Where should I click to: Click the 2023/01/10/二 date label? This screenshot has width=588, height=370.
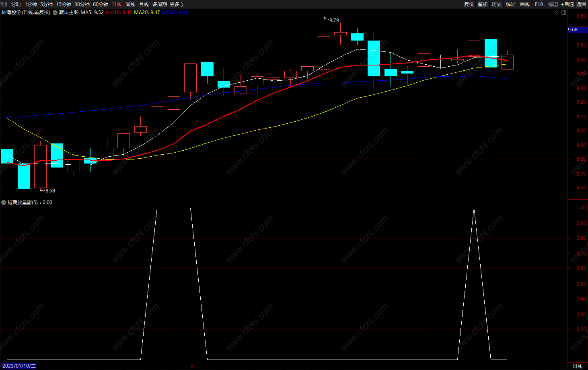point(19,366)
